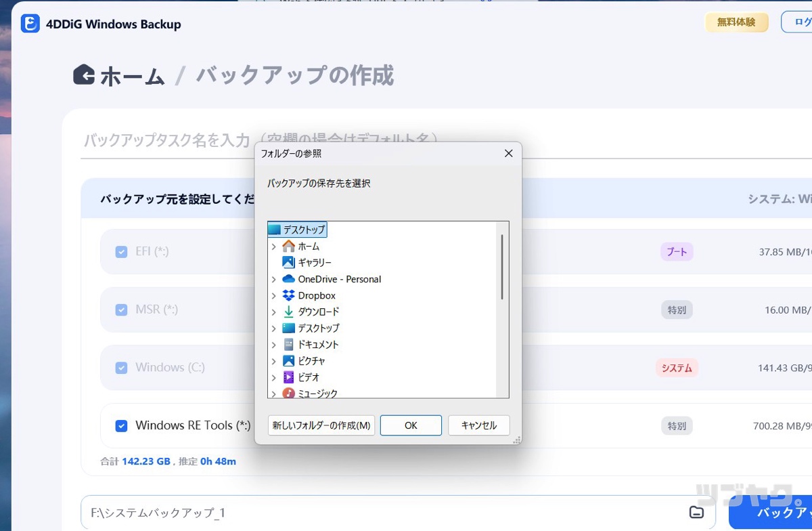Select the ビデオ tree item

309,377
